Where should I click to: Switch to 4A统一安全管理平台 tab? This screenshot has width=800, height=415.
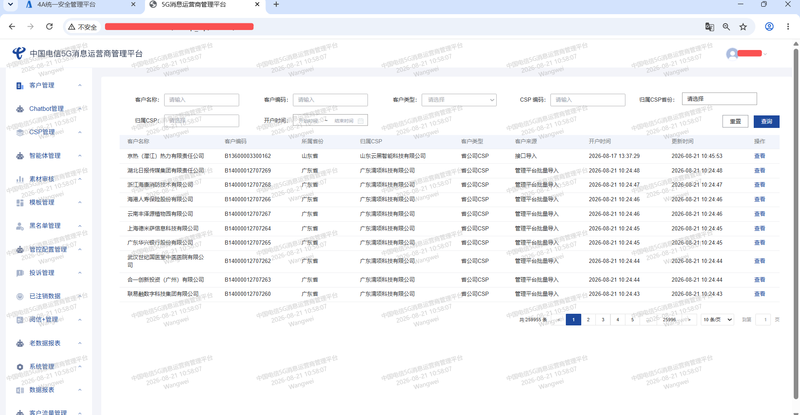(80, 5)
